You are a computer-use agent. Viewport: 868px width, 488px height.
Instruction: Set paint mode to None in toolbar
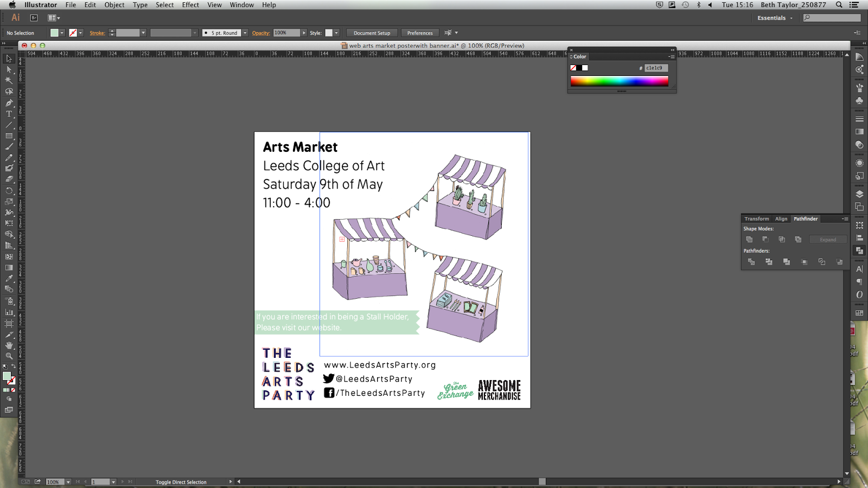(13, 390)
